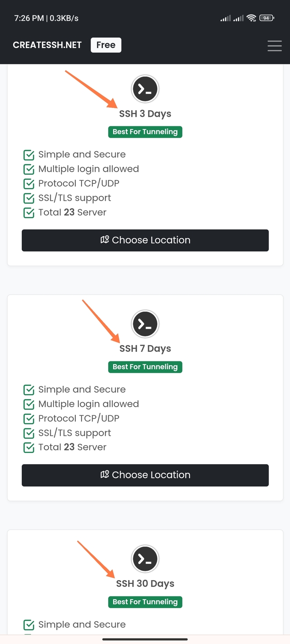Select the SSH 7 Days heading

tap(145, 349)
